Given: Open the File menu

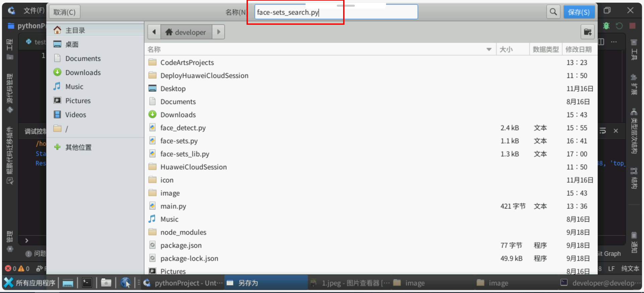Looking at the screenshot, I should [x=34, y=11].
